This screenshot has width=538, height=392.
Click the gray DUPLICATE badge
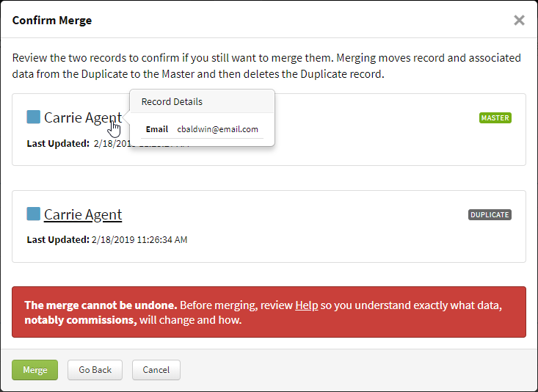[490, 214]
